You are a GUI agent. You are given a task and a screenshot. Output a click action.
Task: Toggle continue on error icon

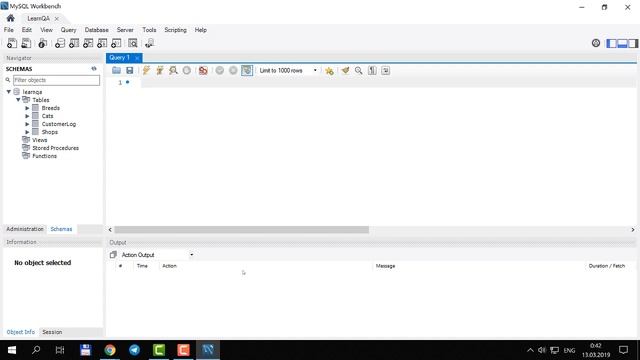203,70
